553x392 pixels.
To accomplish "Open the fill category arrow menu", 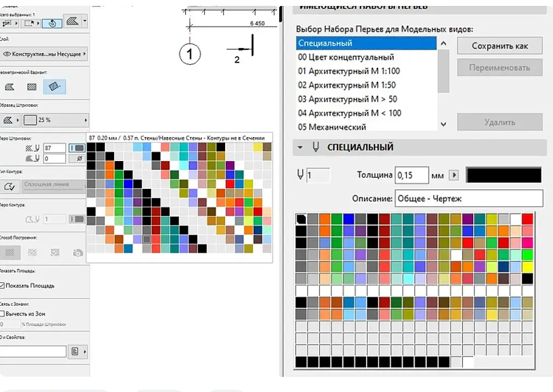I will (x=17, y=120).
